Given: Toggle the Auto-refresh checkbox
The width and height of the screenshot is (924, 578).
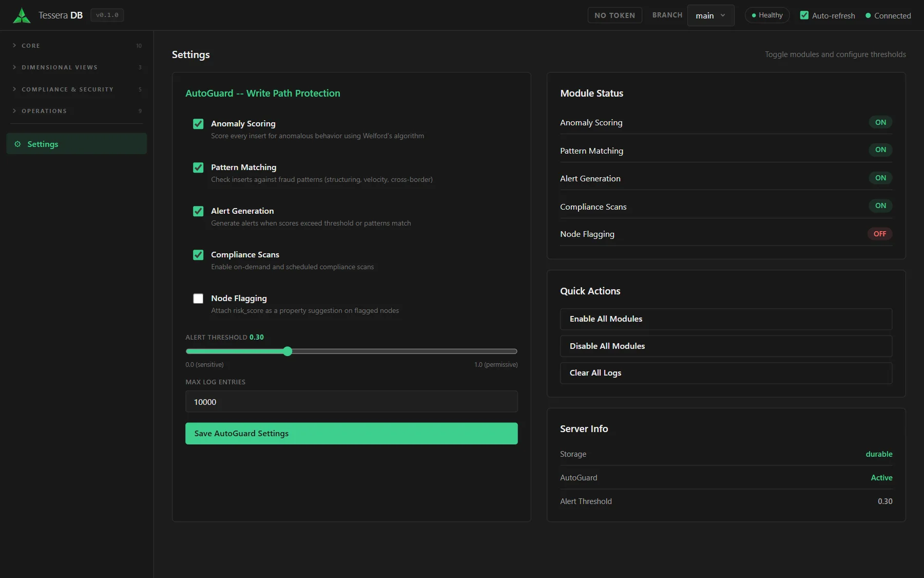Looking at the screenshot, I should (x=804, y=15).
